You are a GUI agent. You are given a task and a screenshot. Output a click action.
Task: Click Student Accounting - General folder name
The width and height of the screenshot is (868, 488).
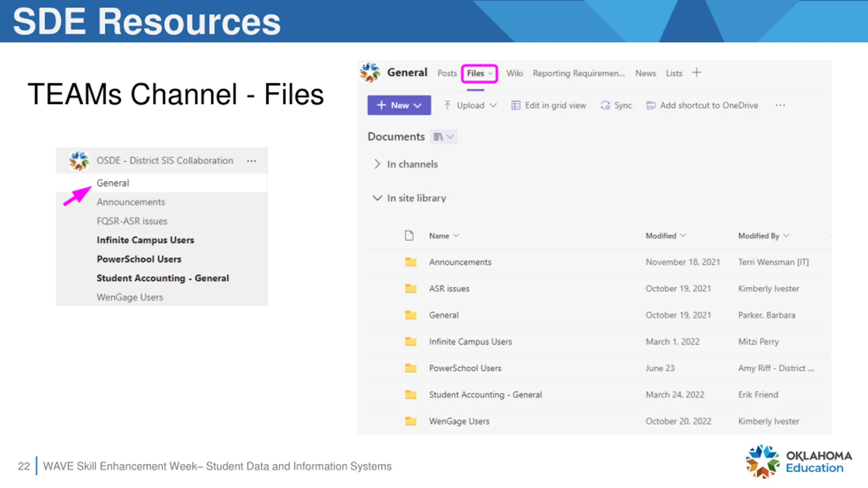486,394
